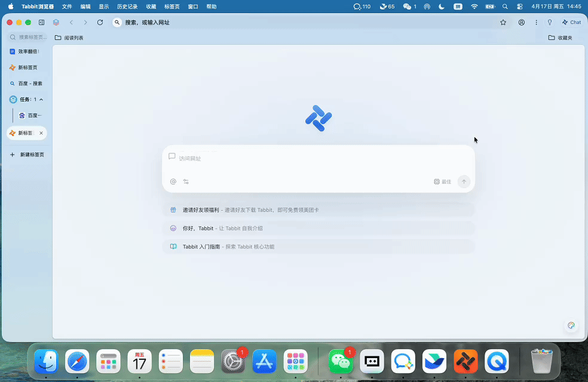Open Spotlight search in the menu bar
The width and height of the screenshot is (588, 382).
[x=505, y=7]
